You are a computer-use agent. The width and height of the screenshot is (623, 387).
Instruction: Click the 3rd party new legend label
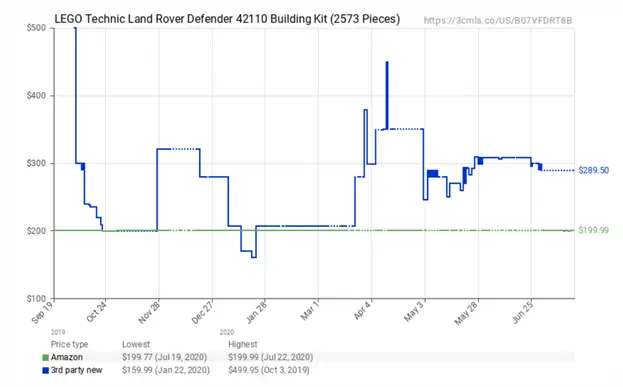click(x=76, y=370)
